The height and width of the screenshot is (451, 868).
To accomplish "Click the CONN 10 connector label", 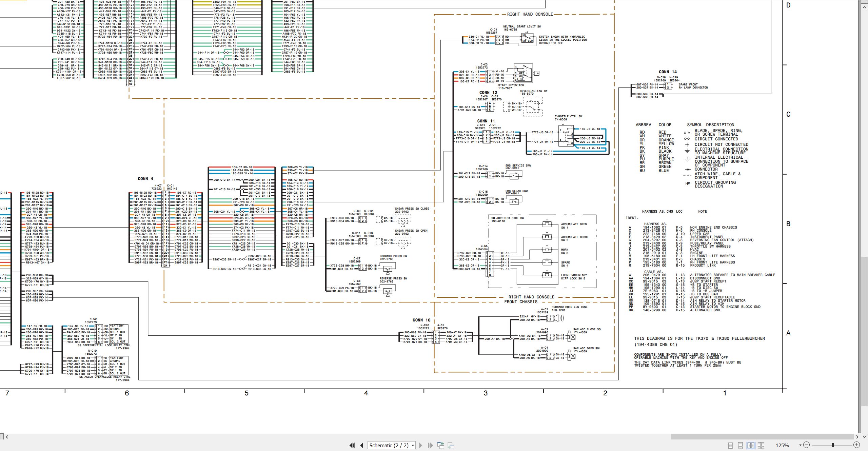I will (421, 320).
